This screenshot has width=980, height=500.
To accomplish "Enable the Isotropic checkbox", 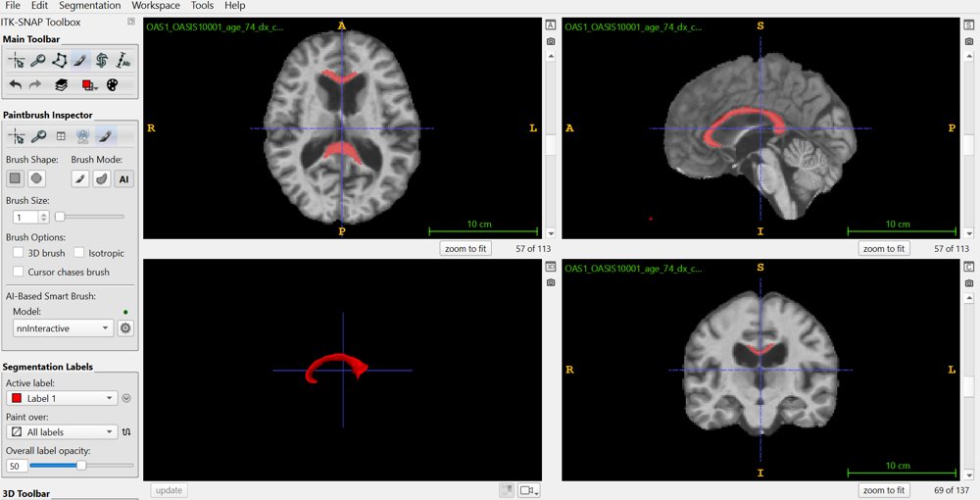I will [78, 253].
